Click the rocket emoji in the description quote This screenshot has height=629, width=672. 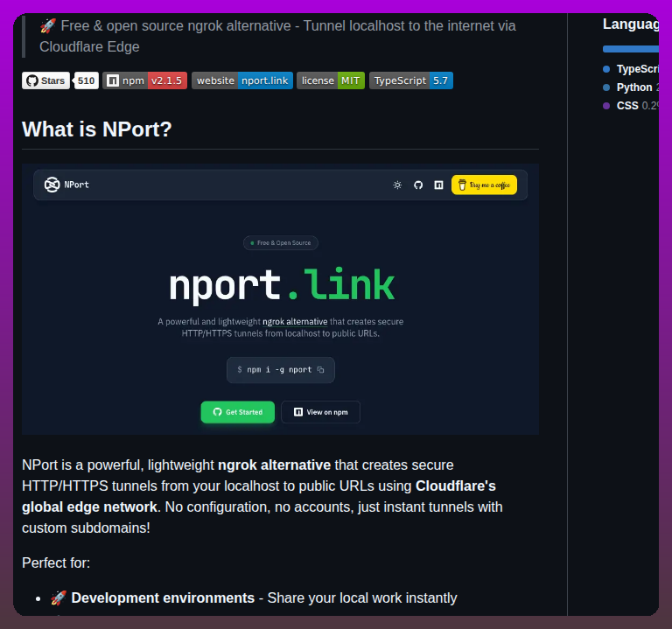tap(48, 25)
